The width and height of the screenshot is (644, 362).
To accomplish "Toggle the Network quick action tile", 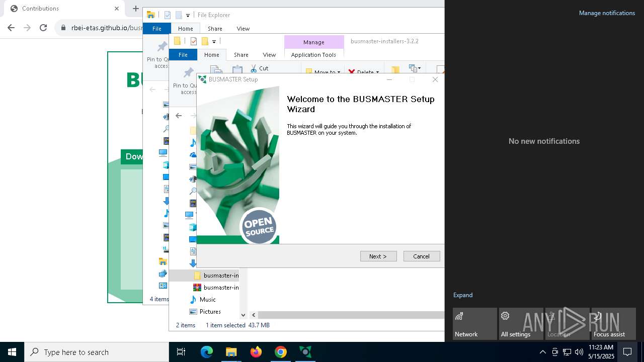I will click(474, 324).
